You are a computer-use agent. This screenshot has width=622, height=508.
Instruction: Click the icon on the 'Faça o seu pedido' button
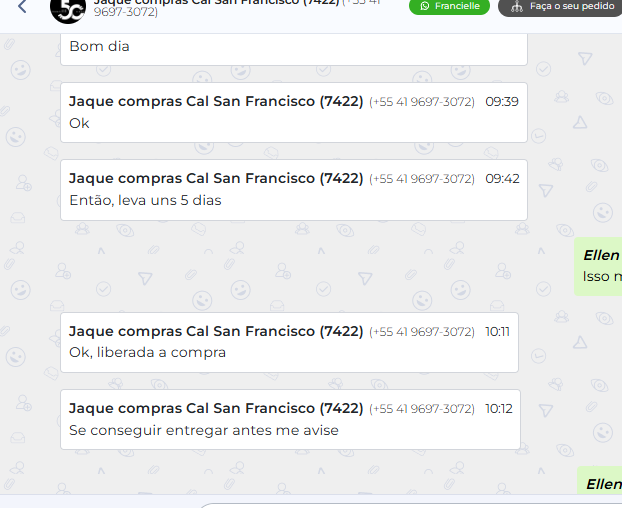pos(516,7)
